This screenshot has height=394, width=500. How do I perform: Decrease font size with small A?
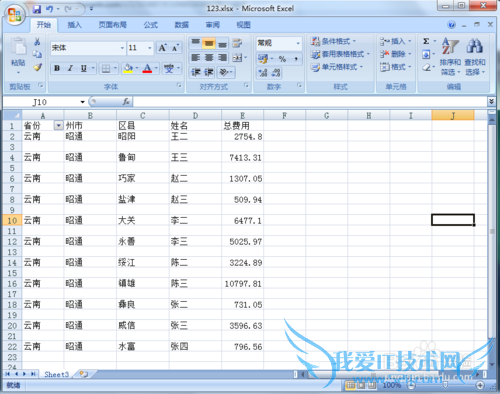tap(175, 48)
